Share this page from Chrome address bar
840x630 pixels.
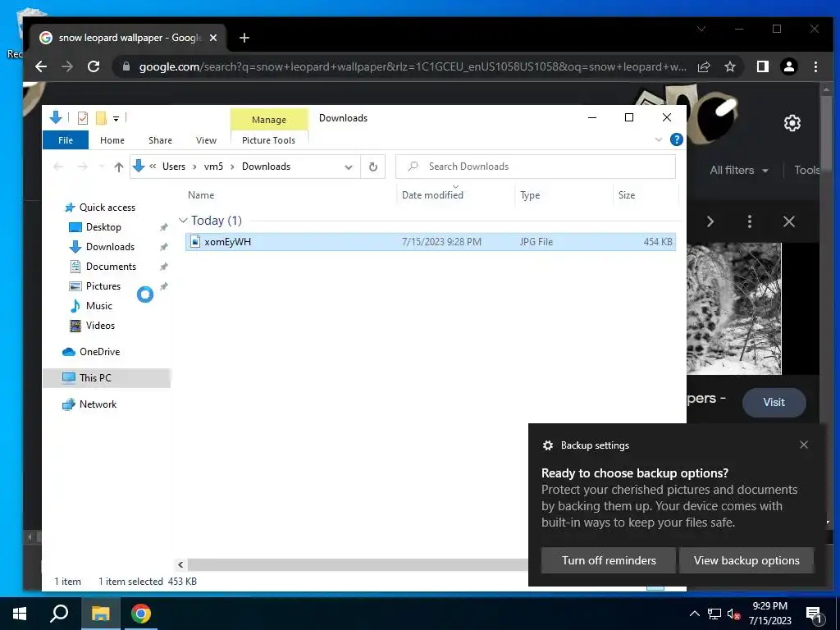point(704,66)
